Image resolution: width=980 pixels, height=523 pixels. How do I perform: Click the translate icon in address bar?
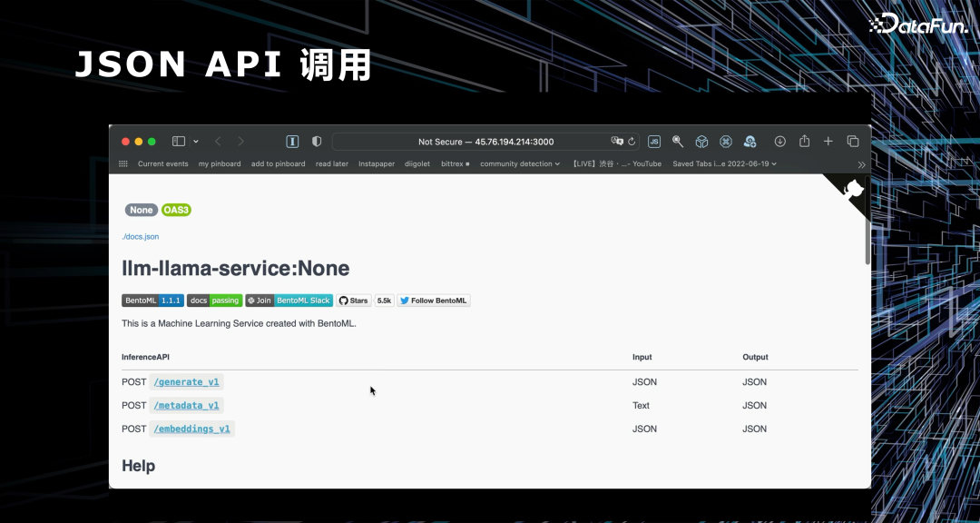[x=618, y=142]
